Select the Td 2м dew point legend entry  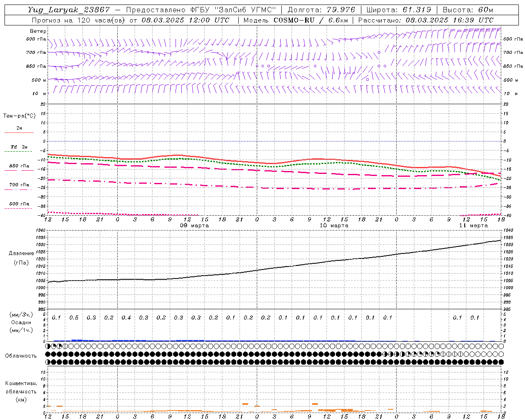point(19,147)
